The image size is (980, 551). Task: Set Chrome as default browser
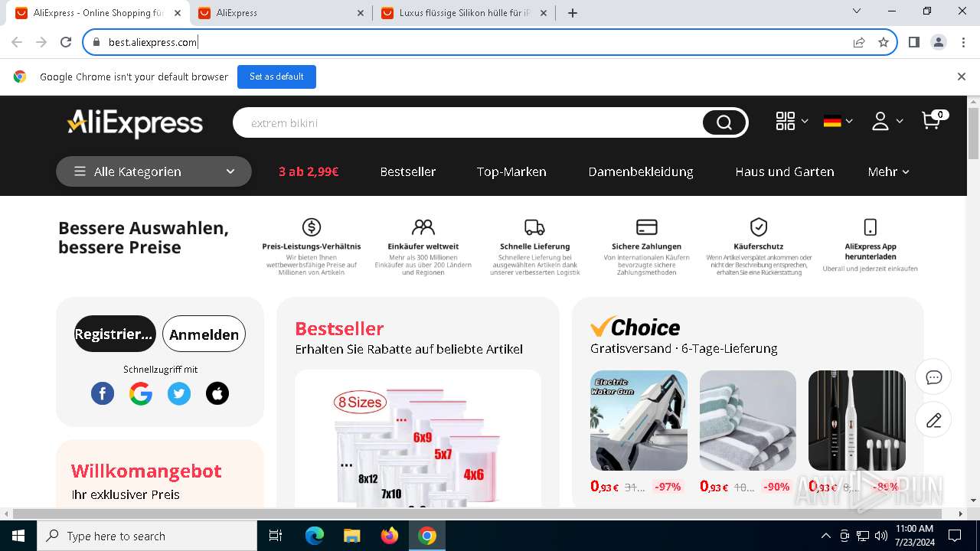click(276, 77)
